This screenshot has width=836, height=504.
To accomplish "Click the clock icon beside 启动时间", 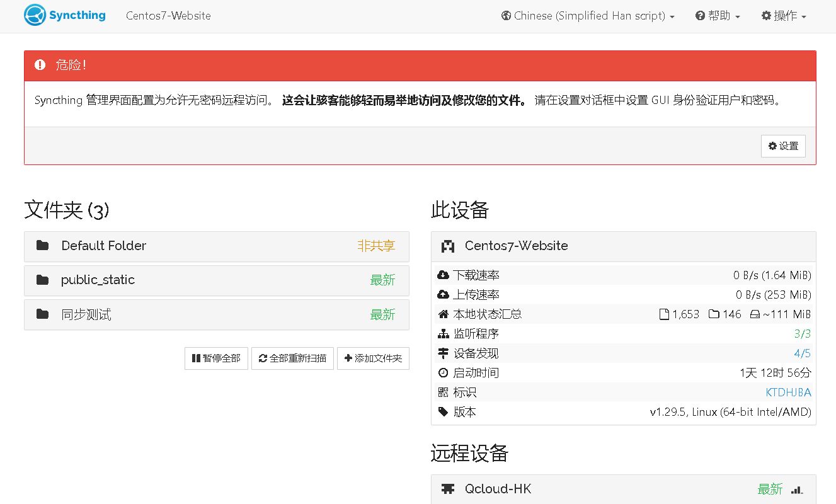I will point(443,373).
